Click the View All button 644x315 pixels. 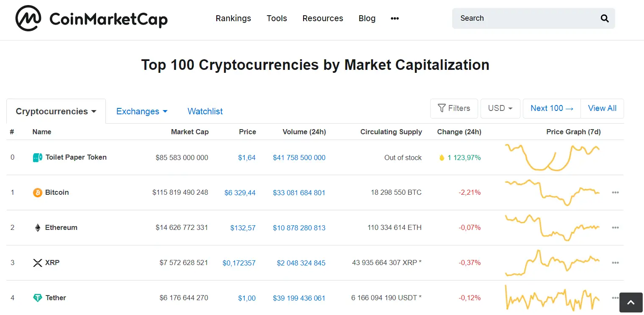click(x=602, y=108)
